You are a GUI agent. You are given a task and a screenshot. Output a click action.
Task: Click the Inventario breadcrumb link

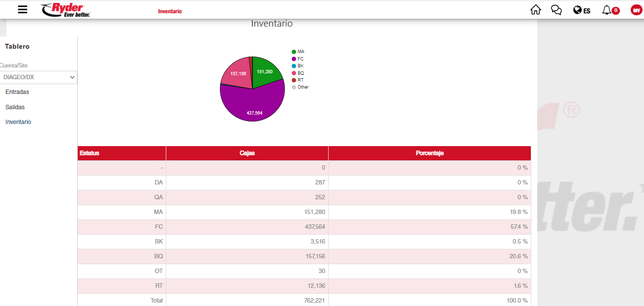pos(170,11)
